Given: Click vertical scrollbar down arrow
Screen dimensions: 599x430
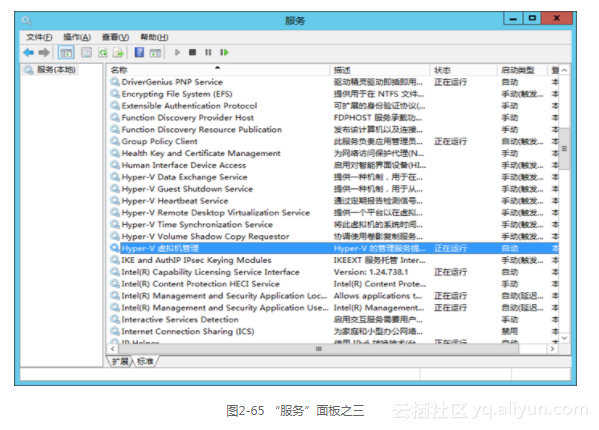Looking at the screenshot, I should tap(564, 338).
